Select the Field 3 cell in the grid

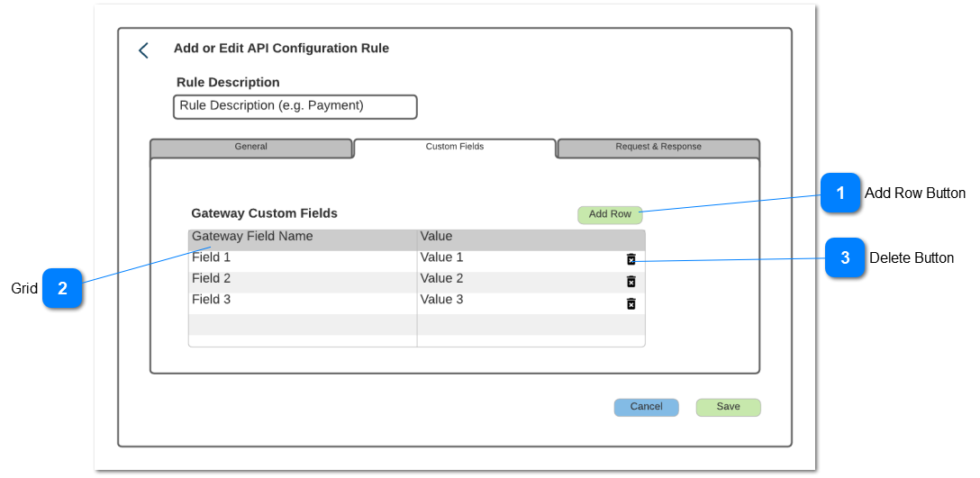point(212,300)
